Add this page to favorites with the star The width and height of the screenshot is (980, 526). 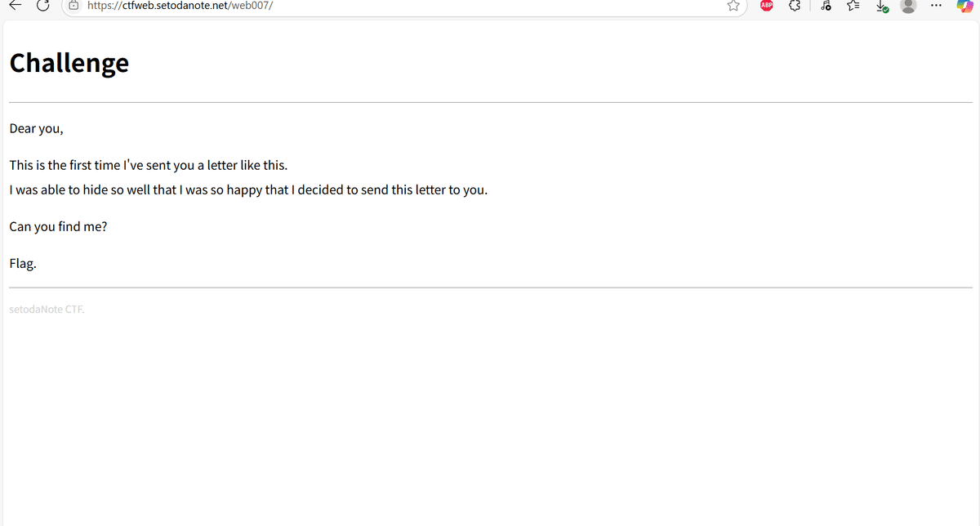[733, 6]
